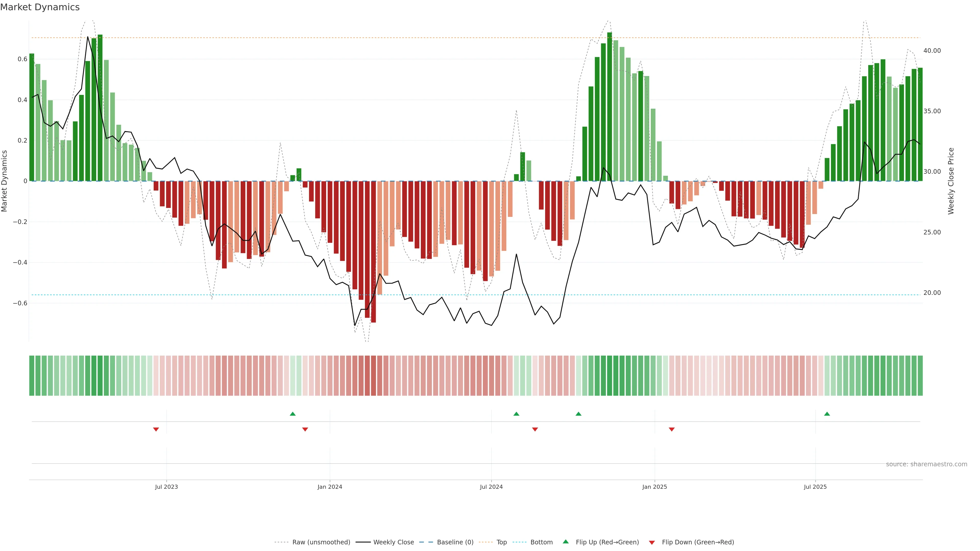Click the source: sharemaestro.com text
This screenshot has width=980, height=551.
tap(926, 464)
